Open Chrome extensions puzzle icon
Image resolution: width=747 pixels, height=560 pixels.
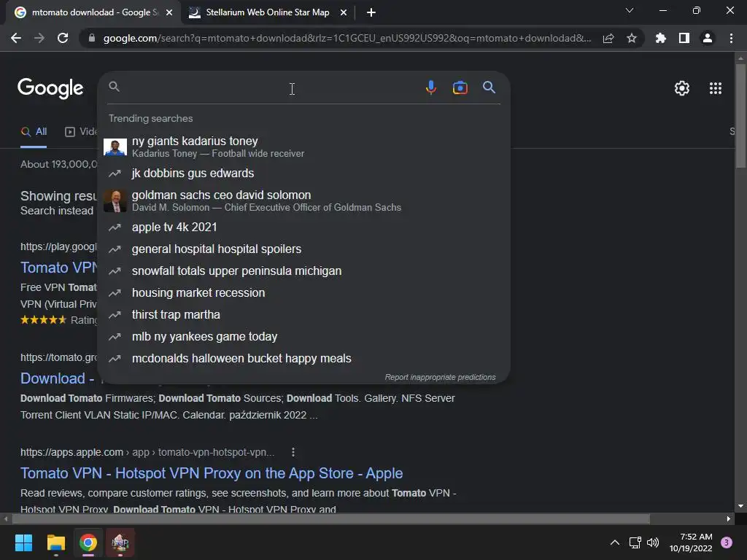[660, 38]
